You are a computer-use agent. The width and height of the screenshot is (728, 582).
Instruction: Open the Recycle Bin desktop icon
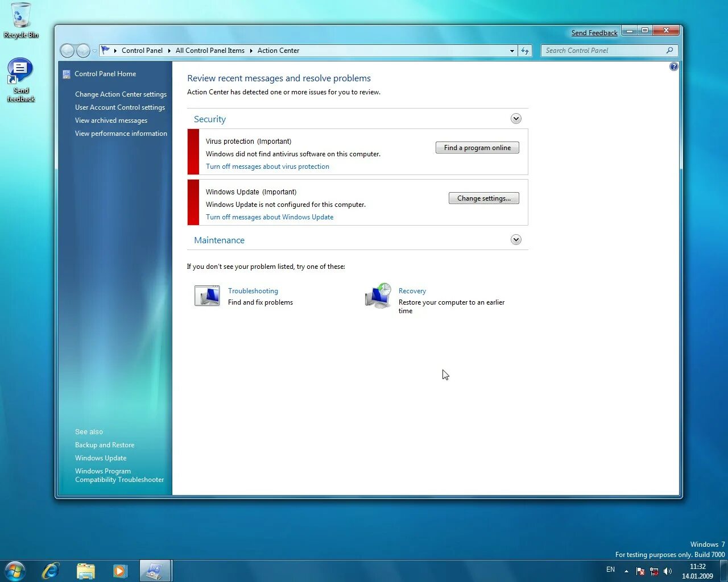pyautogui.click(x=21, y=20)
